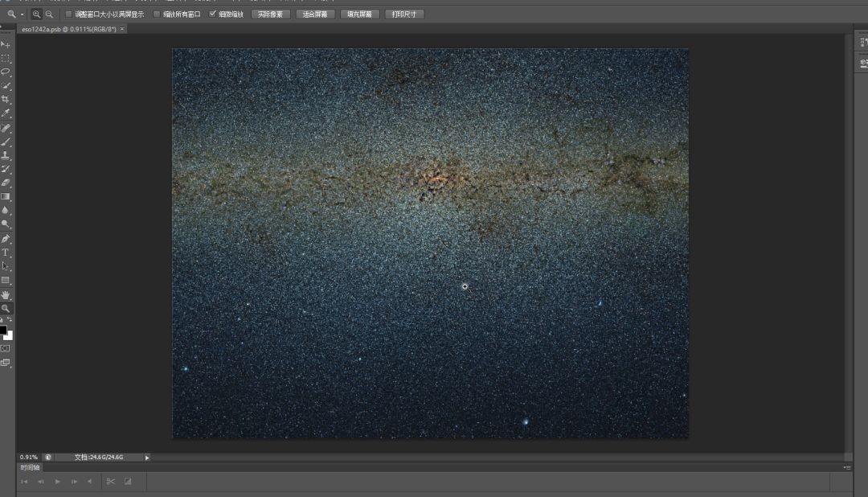
Task: Click the 实际像素 button
Action: pyautogui.click(x=271, y=14)
